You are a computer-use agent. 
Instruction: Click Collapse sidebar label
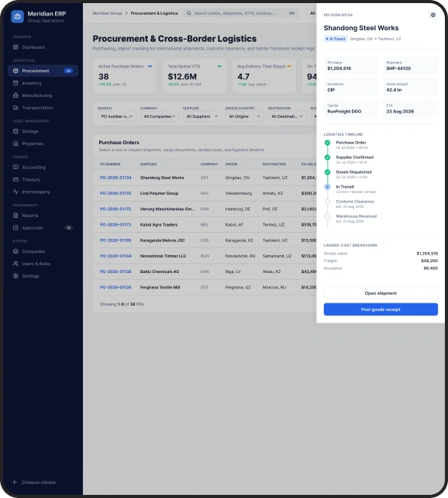pyautogui.click(x=39, y=482)
